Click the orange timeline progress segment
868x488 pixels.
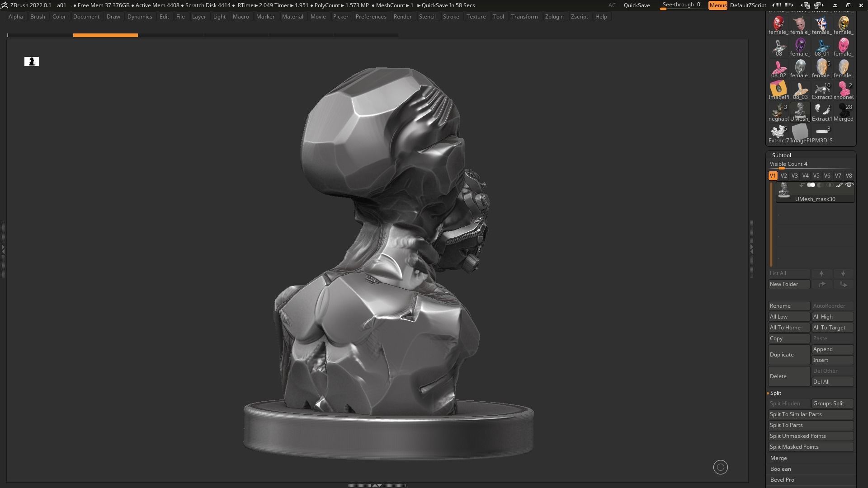[105, 35]
